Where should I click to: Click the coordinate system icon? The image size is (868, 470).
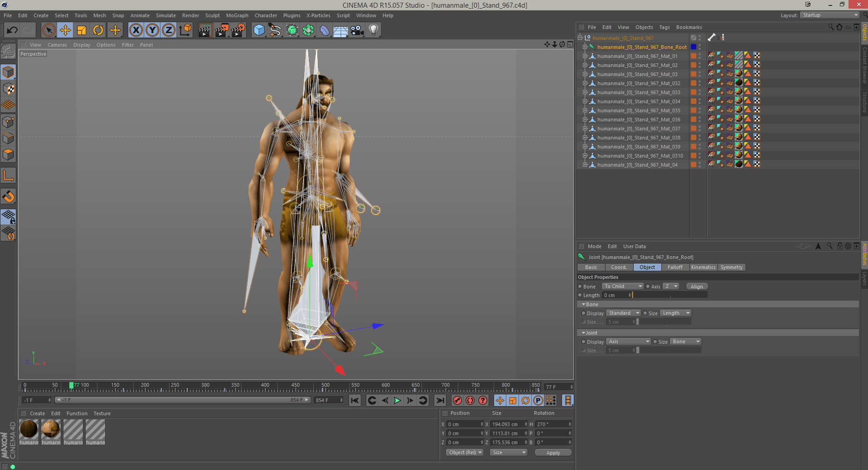185,30
